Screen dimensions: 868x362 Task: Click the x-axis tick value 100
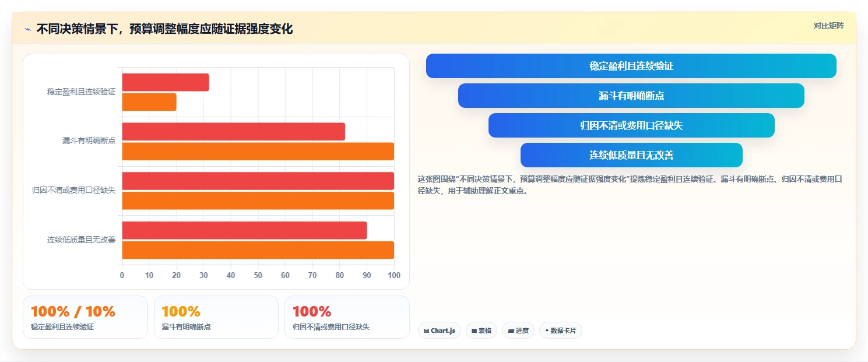point(394,275)
